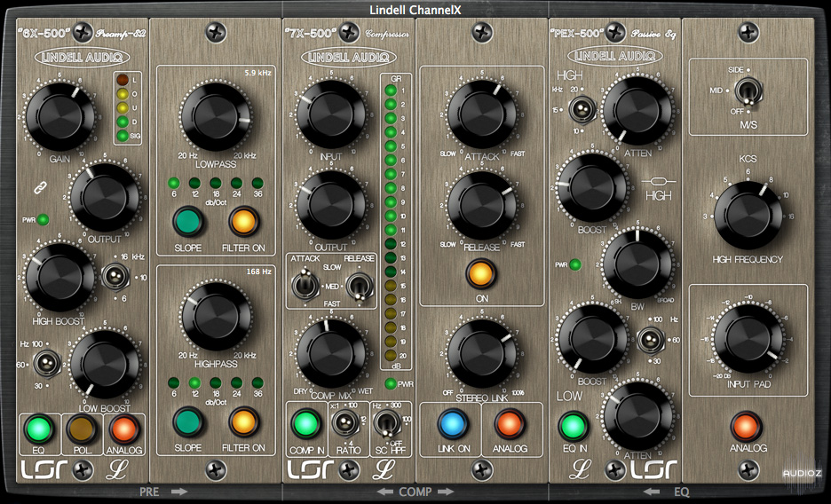Toggle the green EQ IN button
Viewport: 831px width, 504px height.
click(573, 427)
